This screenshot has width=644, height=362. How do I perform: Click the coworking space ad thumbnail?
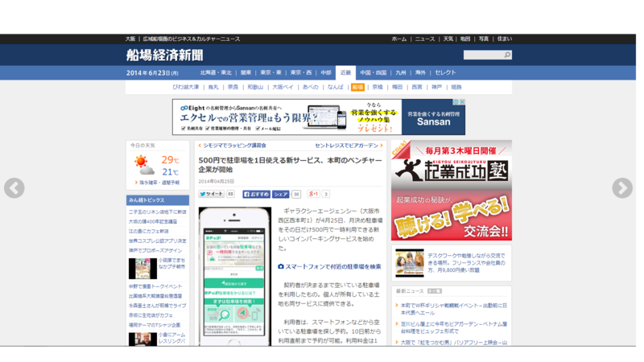(410, 263)
